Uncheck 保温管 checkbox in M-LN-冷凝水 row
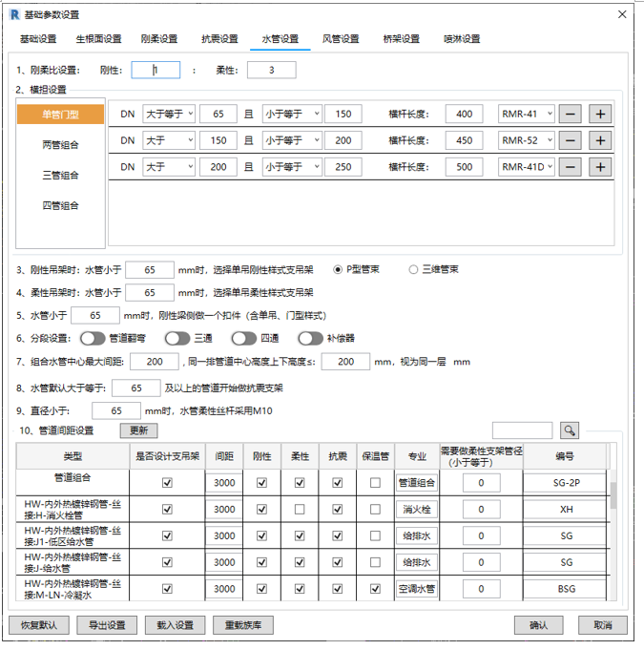Screen dimensions: 644x650 click(x=375, y=589)
